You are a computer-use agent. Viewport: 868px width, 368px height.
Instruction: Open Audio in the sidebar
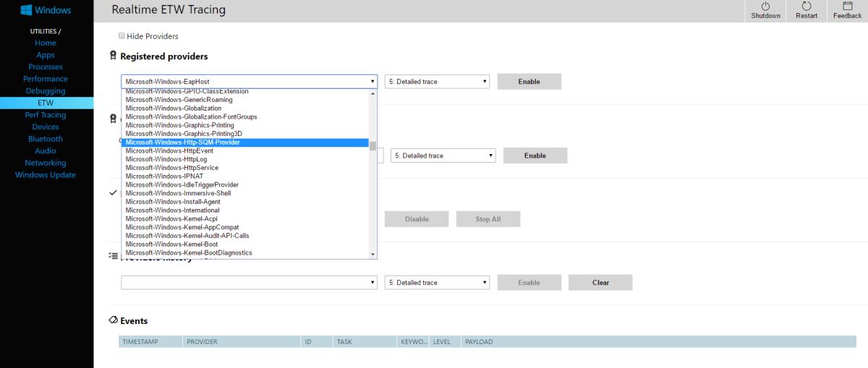46,150
